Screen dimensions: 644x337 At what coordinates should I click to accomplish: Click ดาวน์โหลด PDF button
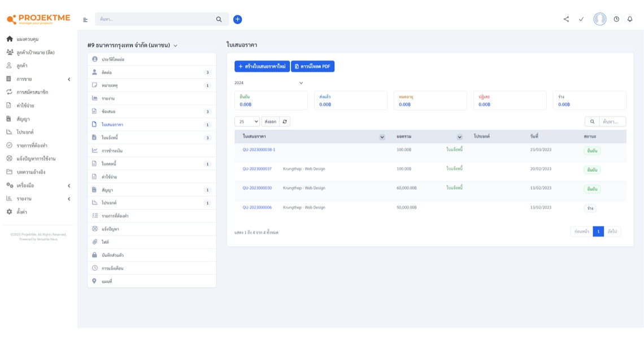tap(312, 67)
